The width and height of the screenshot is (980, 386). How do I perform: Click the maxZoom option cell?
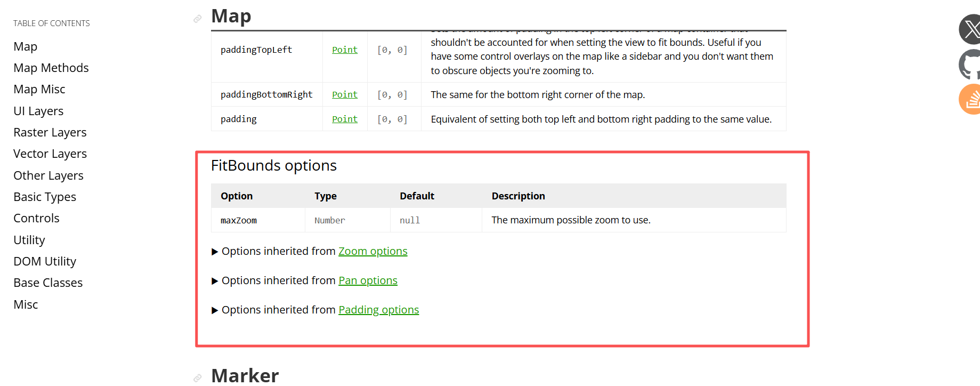239,220
